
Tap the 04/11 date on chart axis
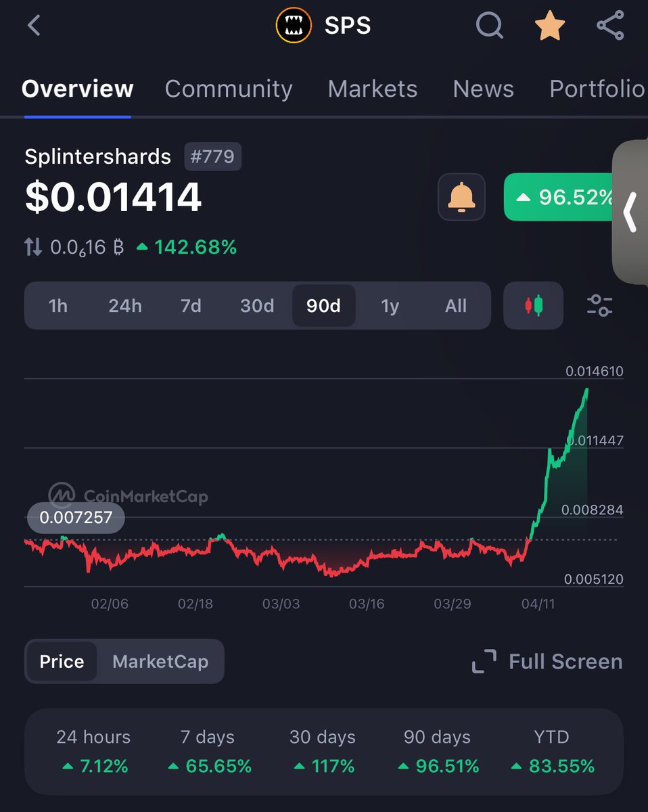538,604
